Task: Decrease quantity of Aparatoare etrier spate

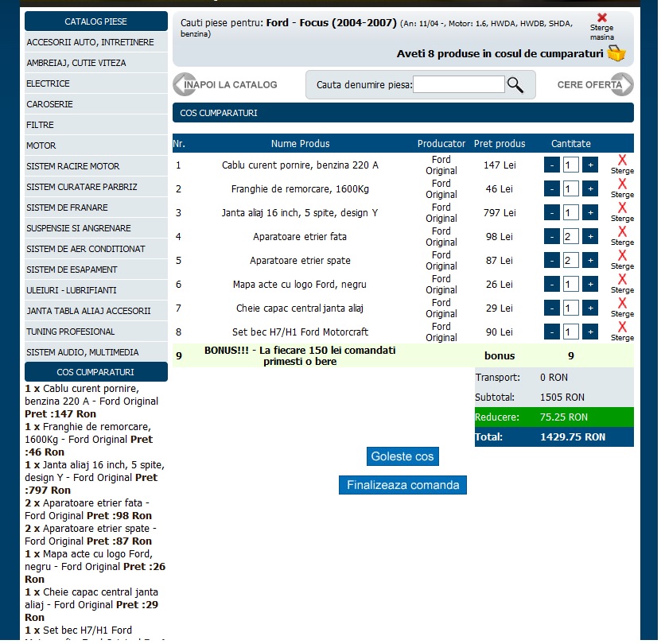Action: pyautogui.click(x=552, y=261)
